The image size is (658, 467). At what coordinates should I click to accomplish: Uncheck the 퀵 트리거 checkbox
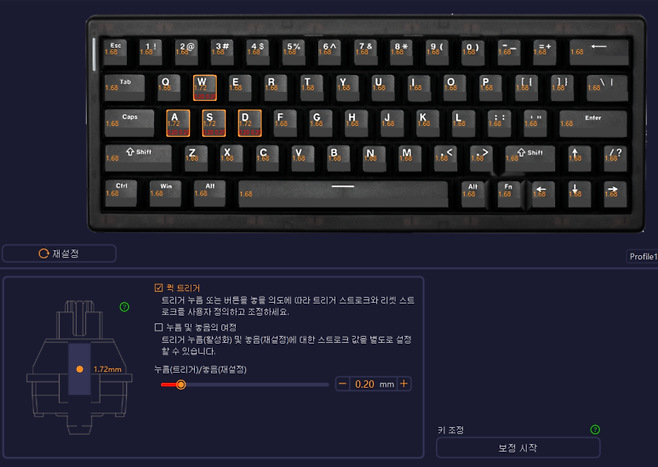pos(159,288)
